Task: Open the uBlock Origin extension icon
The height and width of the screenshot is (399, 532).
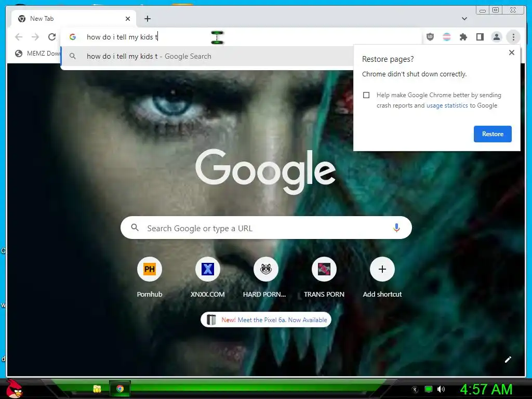Action: (x=430, y=37)
